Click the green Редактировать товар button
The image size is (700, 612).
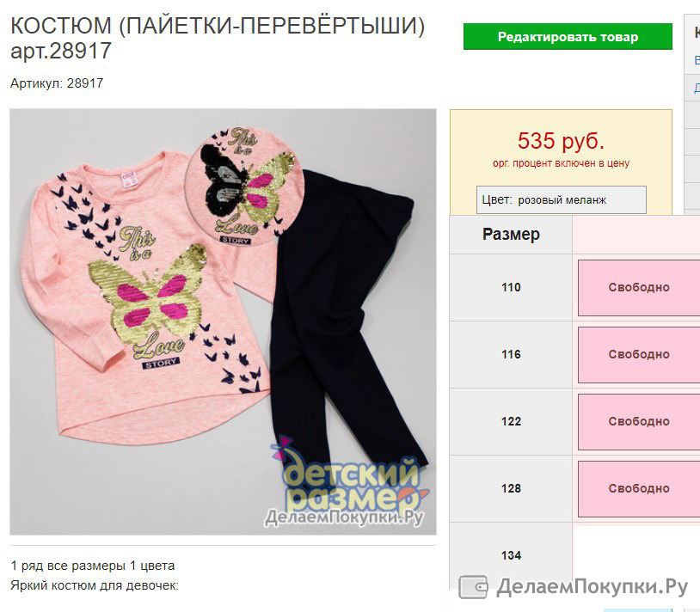pyautogui.click(x=568, y=37)
